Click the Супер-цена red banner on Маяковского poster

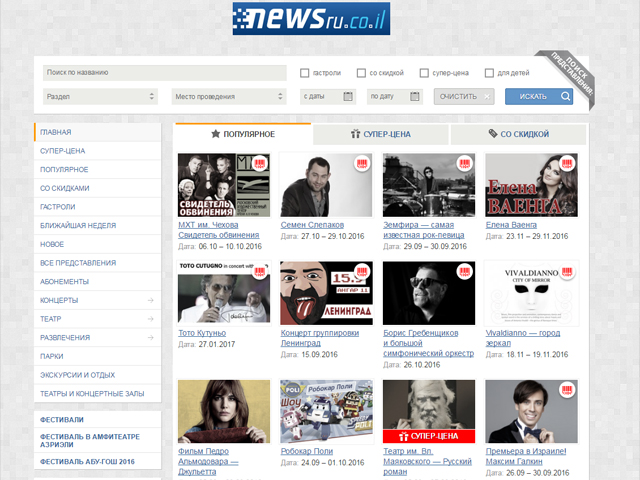[x=429, y=436]
